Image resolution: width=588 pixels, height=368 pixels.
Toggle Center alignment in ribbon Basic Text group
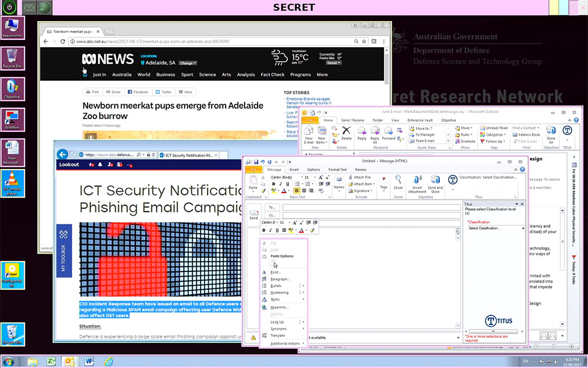304,191
